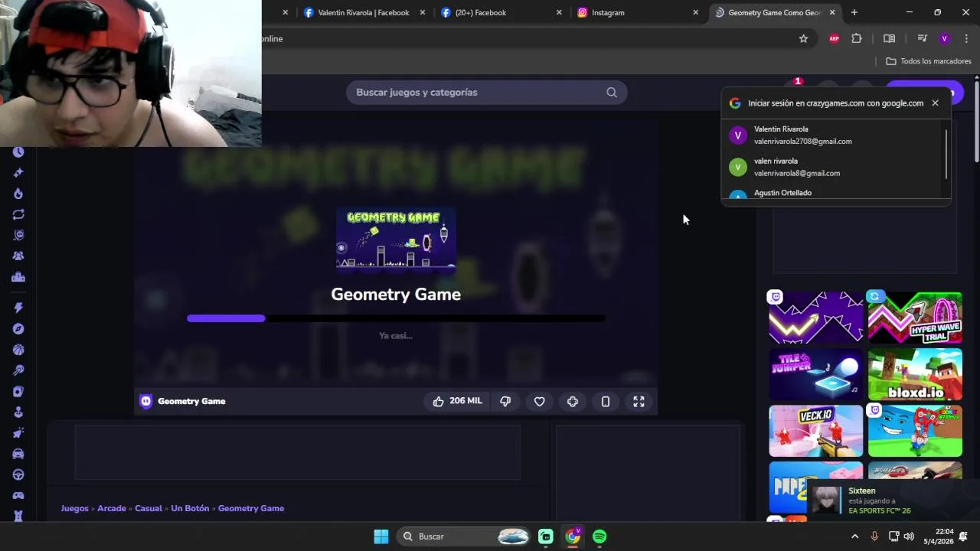The height and width of the screenshot is (551, 980).
Task: Click the taskbar Buscar search box
Action: pos(463,536)
